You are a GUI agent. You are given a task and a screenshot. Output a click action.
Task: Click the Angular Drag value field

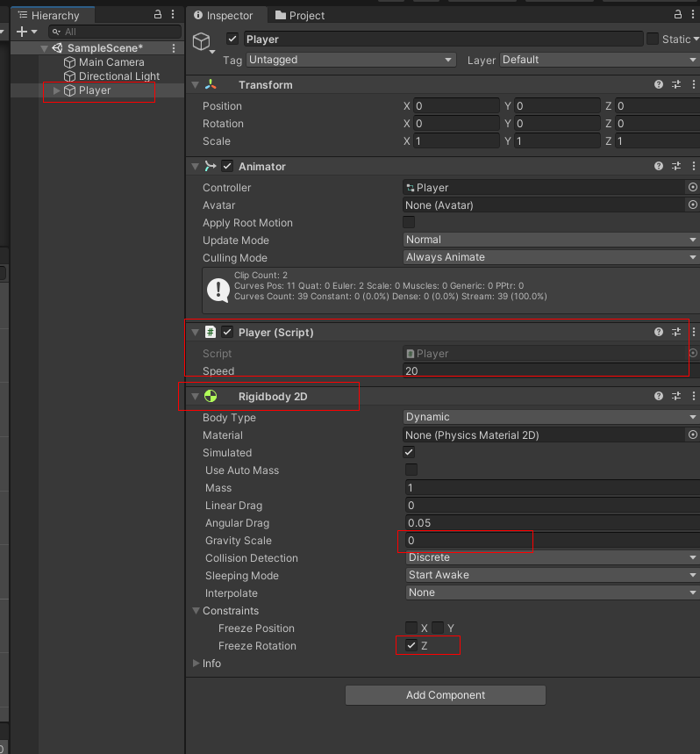[x=553, y=522]
